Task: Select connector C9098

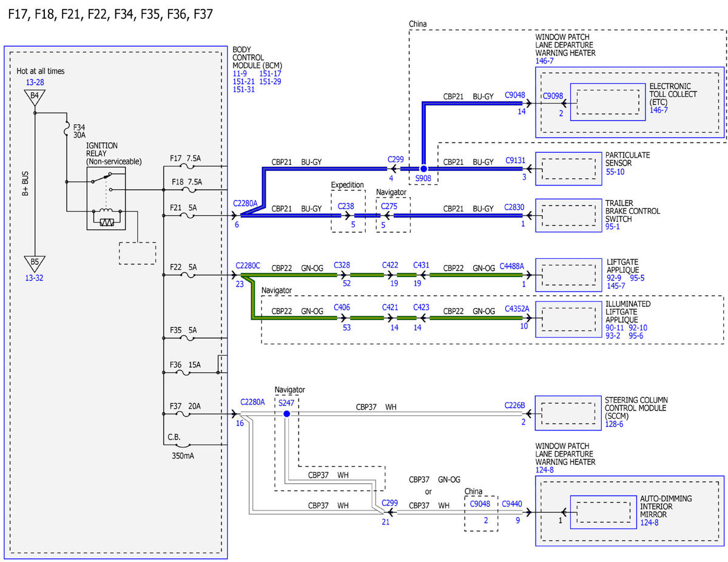Action: (x=553, y=95)
